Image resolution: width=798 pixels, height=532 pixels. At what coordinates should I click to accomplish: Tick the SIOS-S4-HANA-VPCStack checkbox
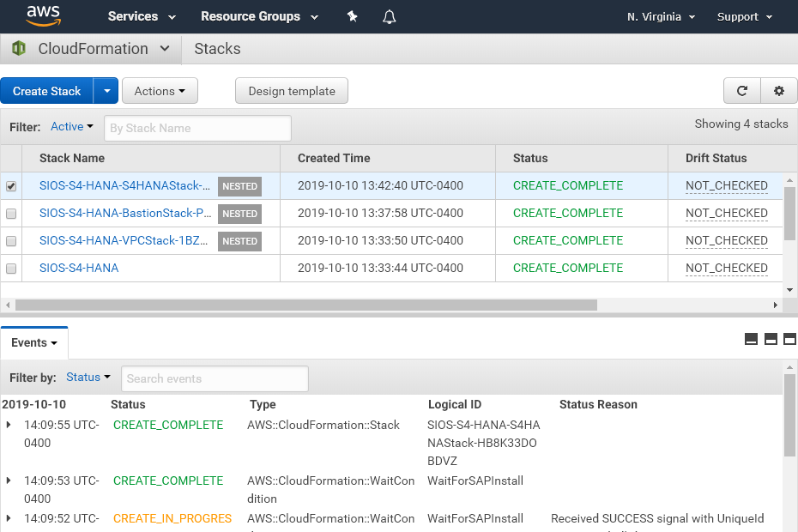11,241
